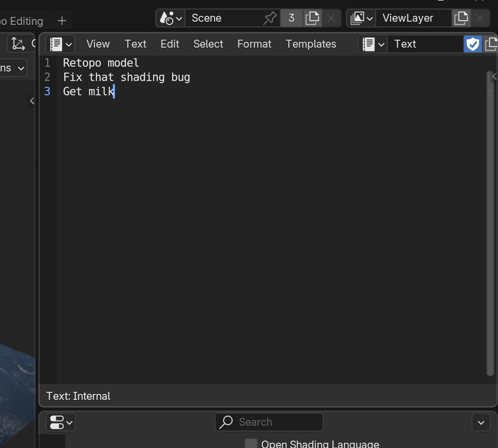The image size is (498, 448).
Task: Open the Templates menu
Action: pos(310,44)
